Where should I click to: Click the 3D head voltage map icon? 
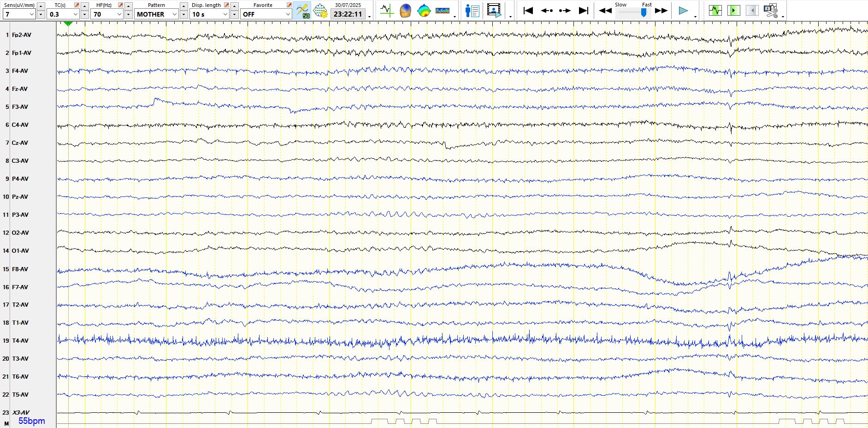pos(405,11)
